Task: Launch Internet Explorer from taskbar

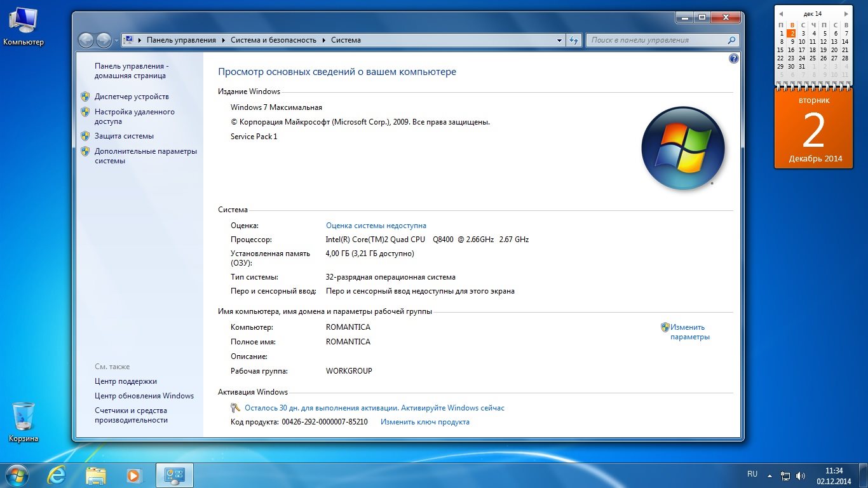Action: coord(57,475)
